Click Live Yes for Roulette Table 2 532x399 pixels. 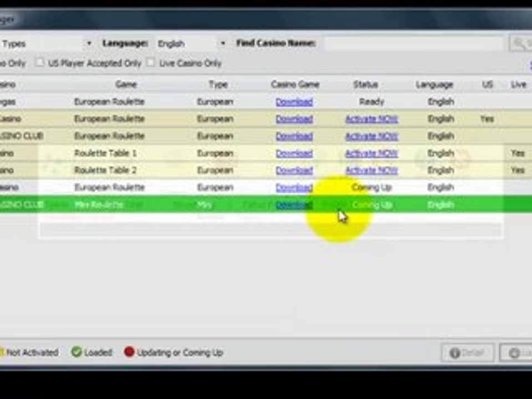518,170
